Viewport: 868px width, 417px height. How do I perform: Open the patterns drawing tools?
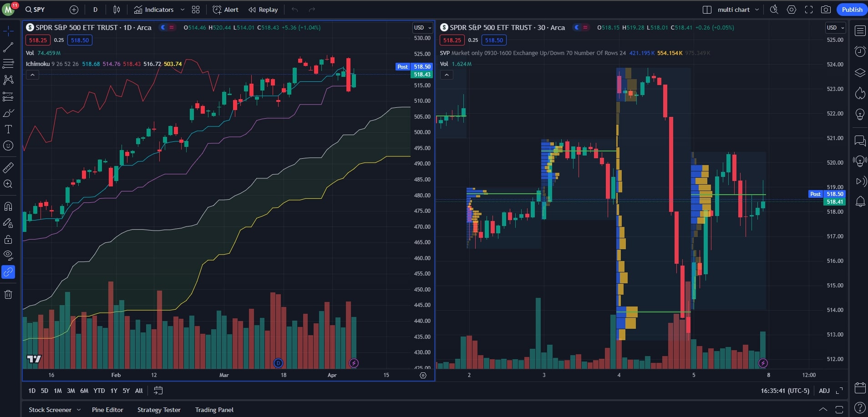pos(8,80)
